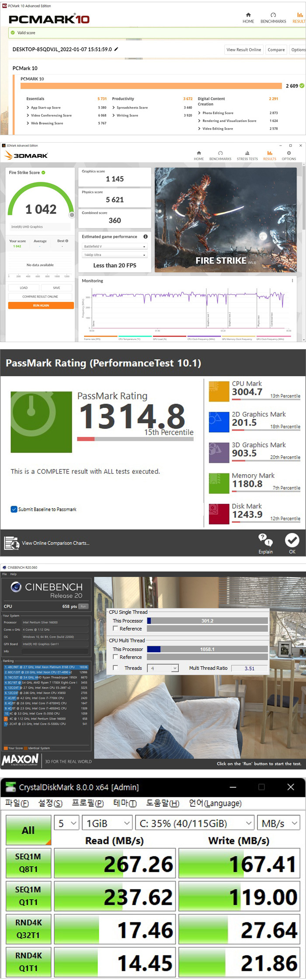This screenshot has height=980, width=306.
Task: Click the PassMark Rating percentile bar
Action: (135, 439)
